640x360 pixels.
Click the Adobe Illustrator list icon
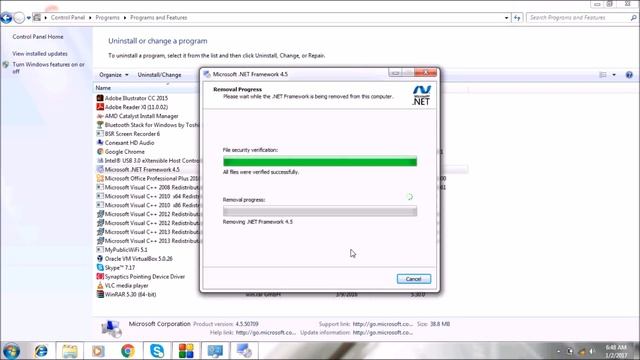100,98
